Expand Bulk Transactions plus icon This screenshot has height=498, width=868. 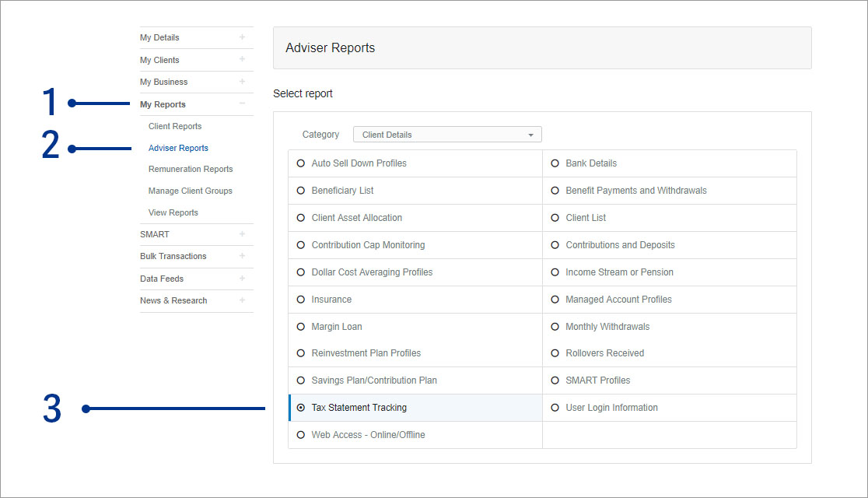pos(242,256)
